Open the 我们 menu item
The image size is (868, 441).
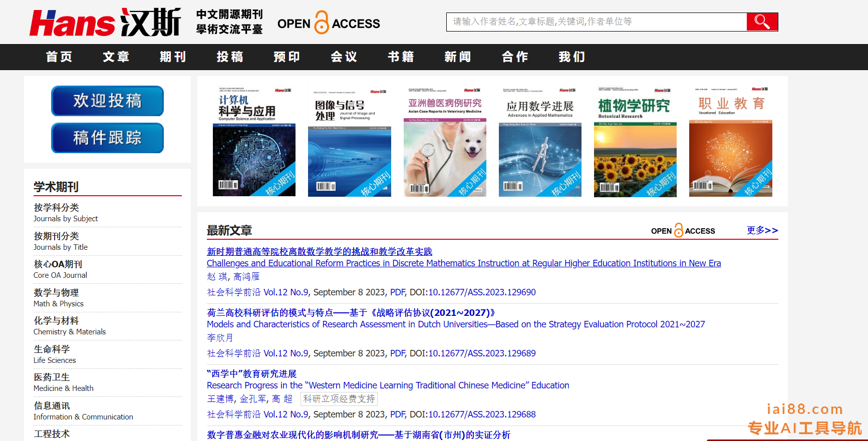pyautogui.click(x=572, y=57)
